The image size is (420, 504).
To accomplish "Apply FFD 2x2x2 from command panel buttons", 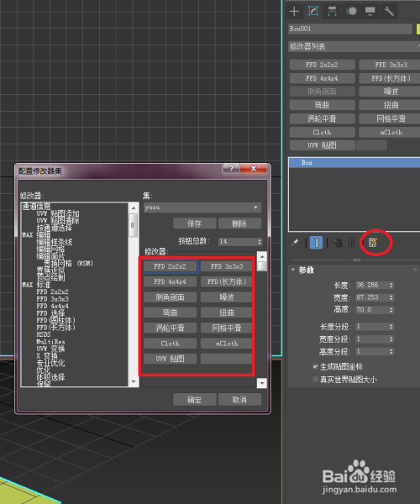I will click(x=322, y=65).
